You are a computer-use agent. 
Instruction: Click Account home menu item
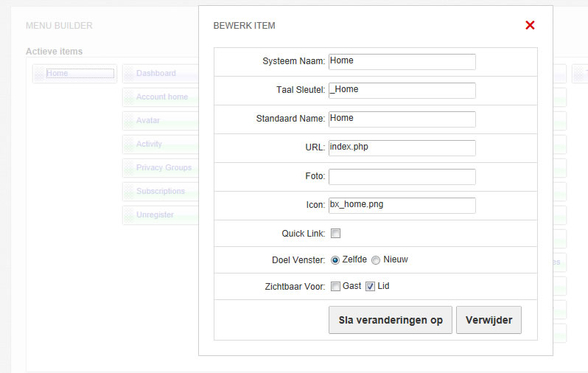tap(162, 97)
